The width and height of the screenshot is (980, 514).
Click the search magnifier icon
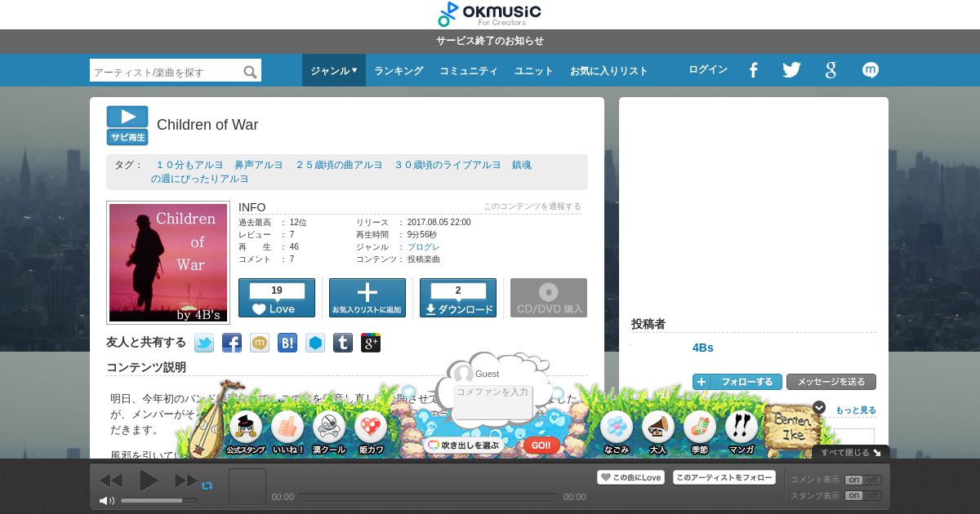coord(251,72)
